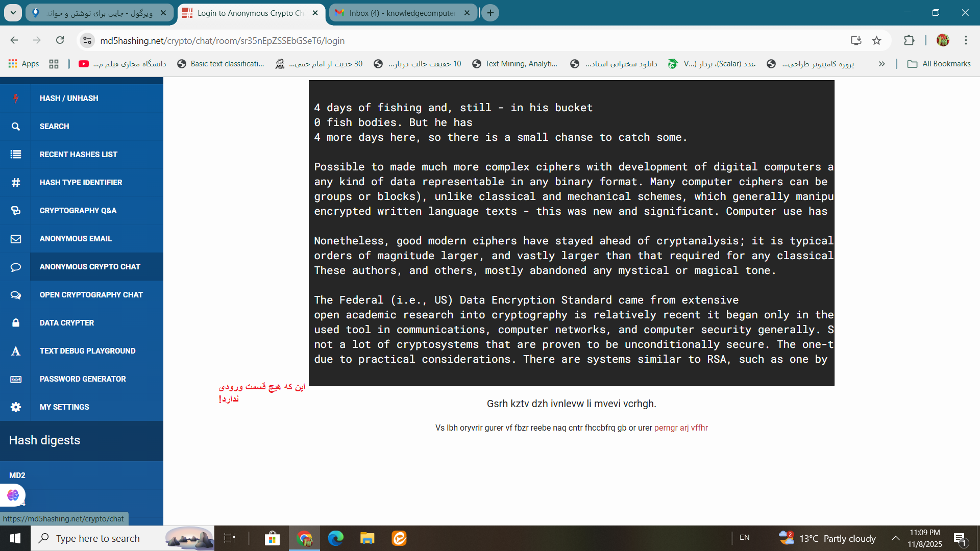Open the Anonymous Email envelope icon
This screenshot has height=551, width=980.
(16, 239)
